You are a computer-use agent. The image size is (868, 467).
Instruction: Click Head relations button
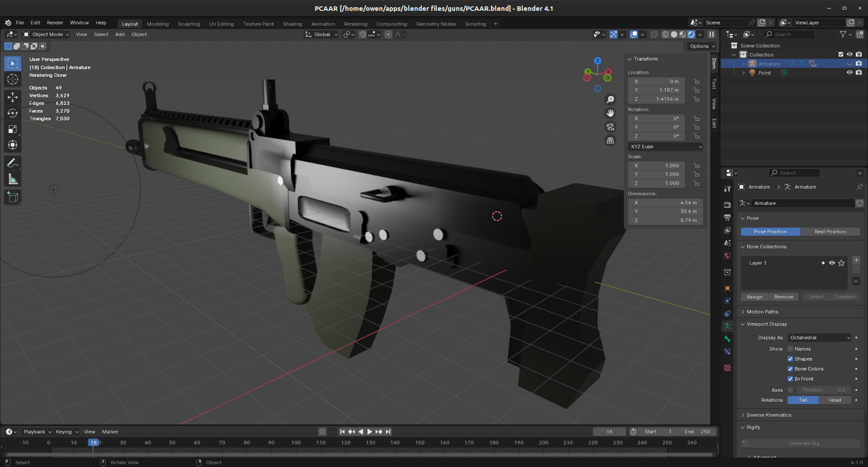(x=835, y=400)
